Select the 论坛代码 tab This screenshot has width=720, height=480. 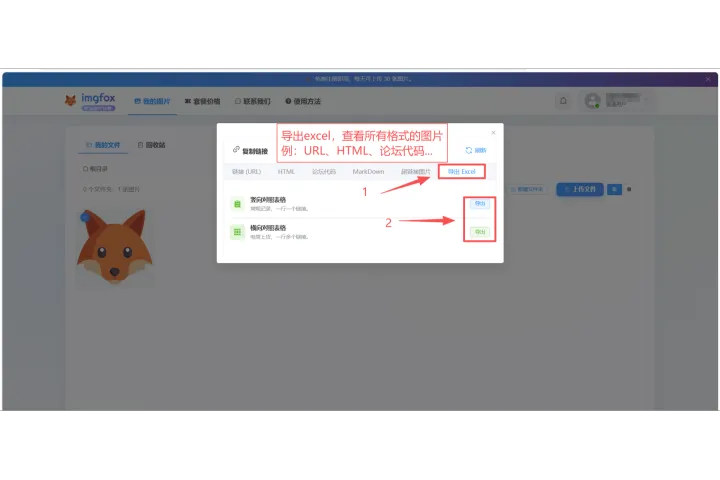[324, 171]
